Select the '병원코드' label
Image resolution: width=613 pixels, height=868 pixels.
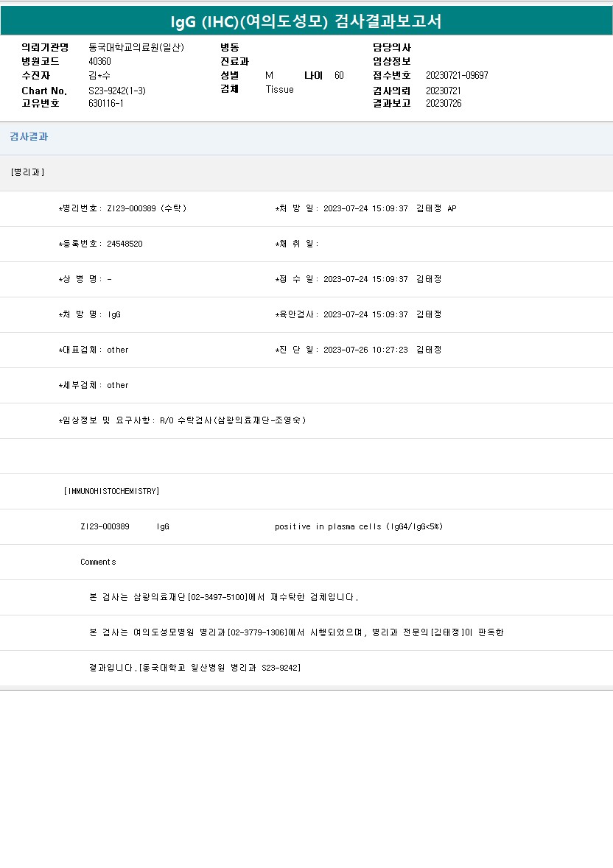(x=41, y=61)
